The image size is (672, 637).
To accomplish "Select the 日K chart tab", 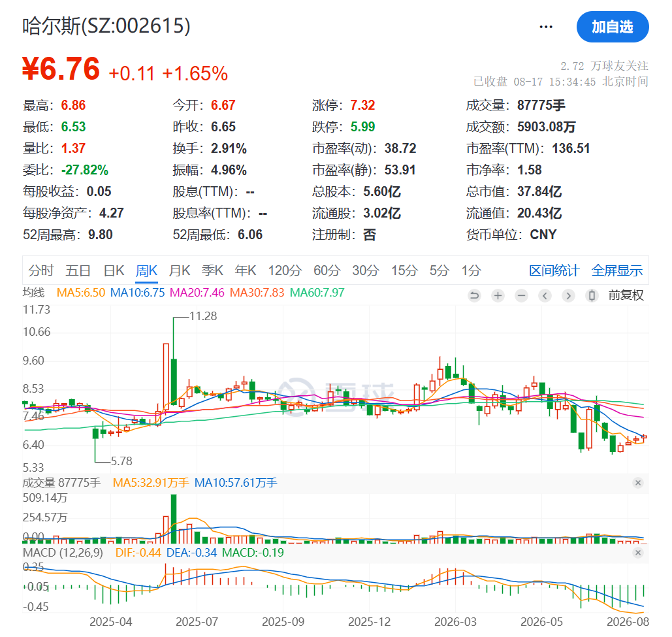I will tap(114, 271).
